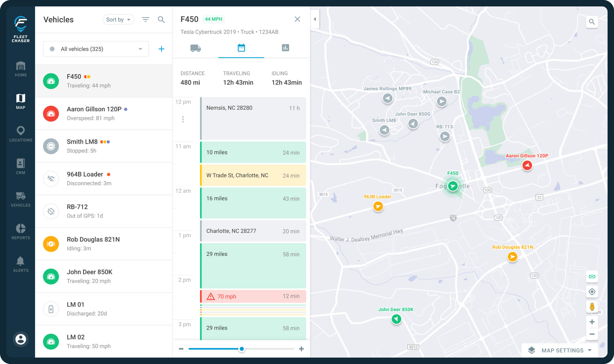Open Alerts bell in sidebar
This screenshot has height=364, width=614.
tap(21, 264)
